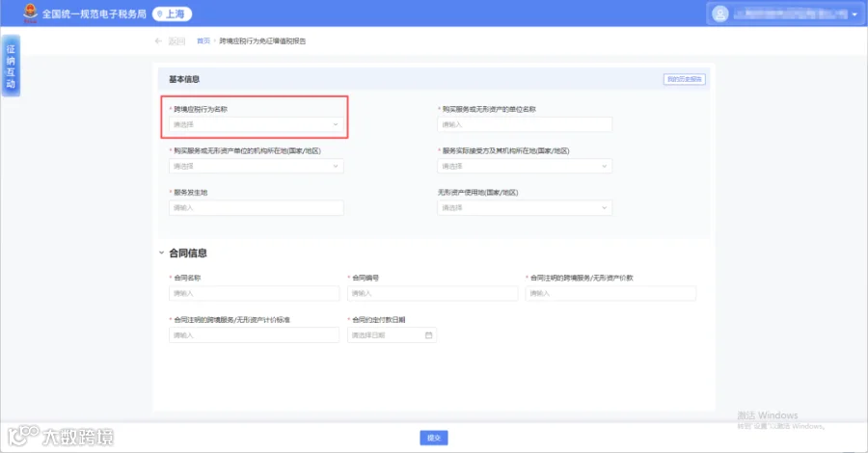The width and height of the screenshot is (868, 453).
Task: Click the 提交 submit button
Action: click(433, 438)
